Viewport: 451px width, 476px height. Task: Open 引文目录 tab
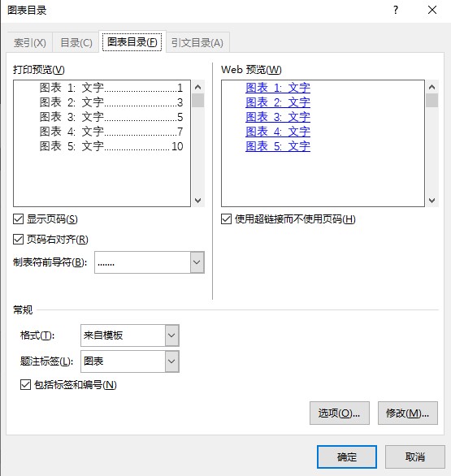point(197,42)
